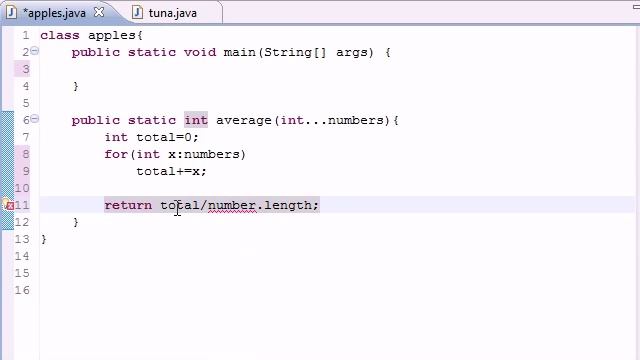Click the Java file icon on tuna.java tab

point(138,13)
